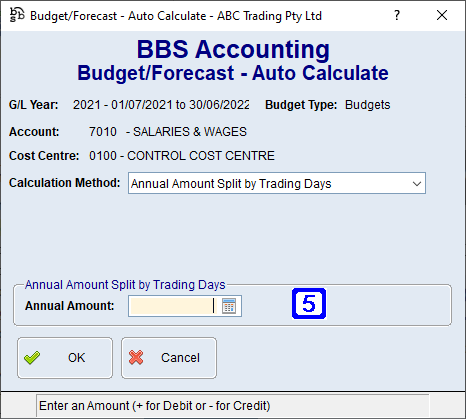
Task: Click the 'Annual Amount:' label
Action: pyautogui.click(x=70, y=306)
